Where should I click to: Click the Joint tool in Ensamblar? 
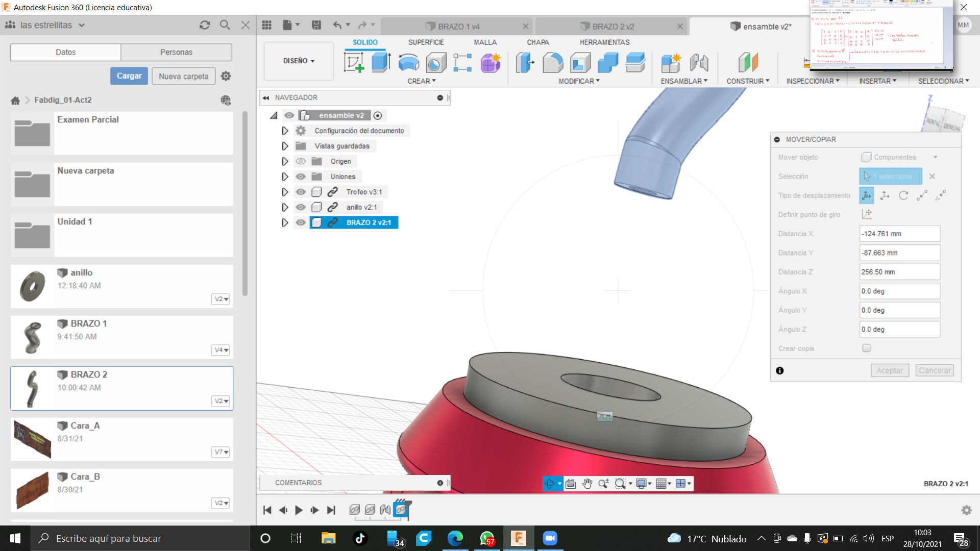[699, 63]
